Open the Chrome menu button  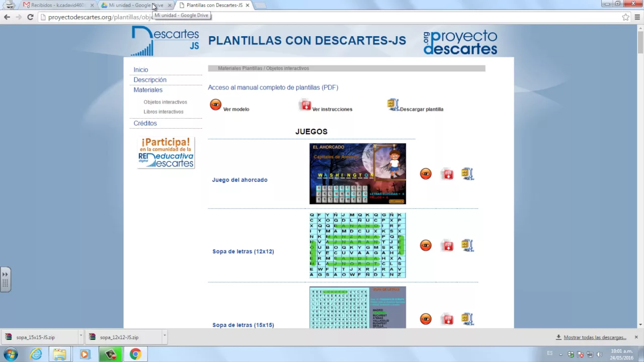click(637, 17)
